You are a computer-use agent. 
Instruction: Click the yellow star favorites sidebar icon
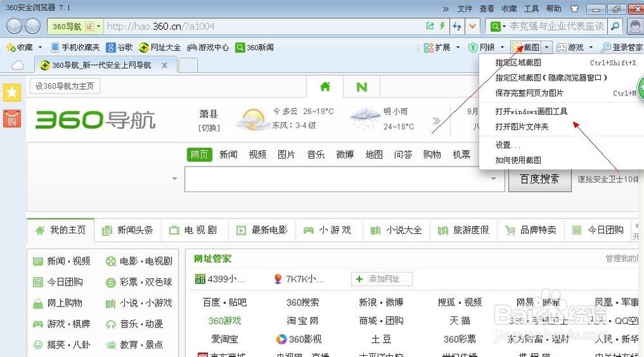point(12,92)
